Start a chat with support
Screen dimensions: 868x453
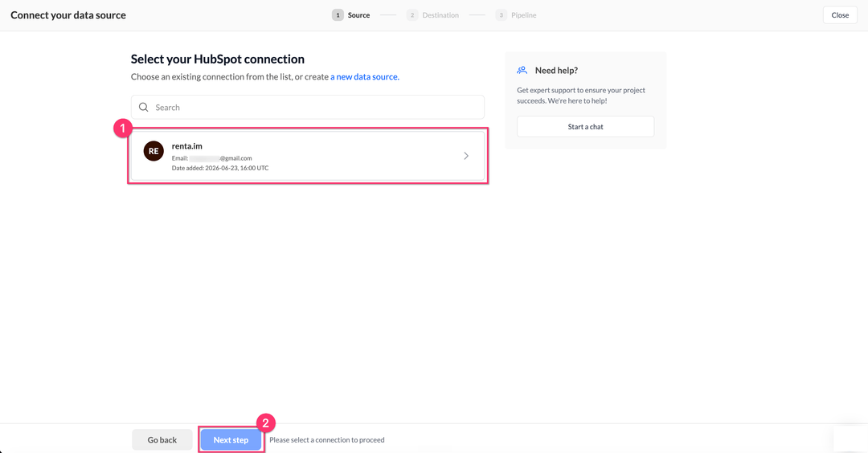(x=585, y=127)
